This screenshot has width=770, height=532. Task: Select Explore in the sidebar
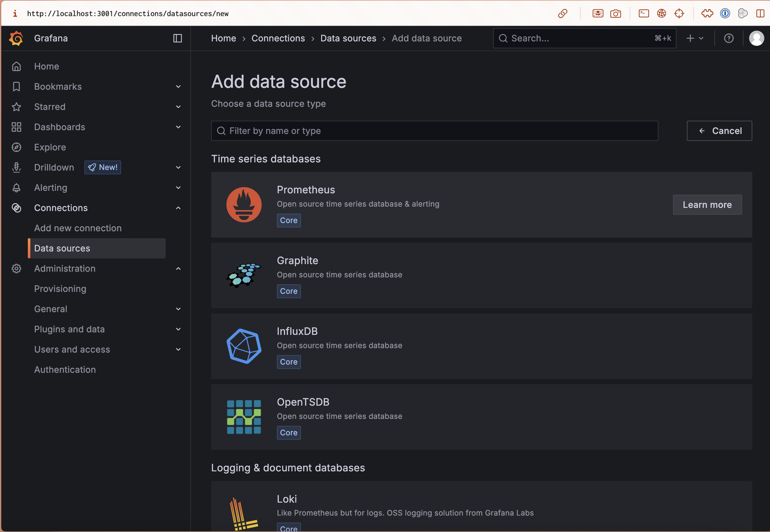50,147
